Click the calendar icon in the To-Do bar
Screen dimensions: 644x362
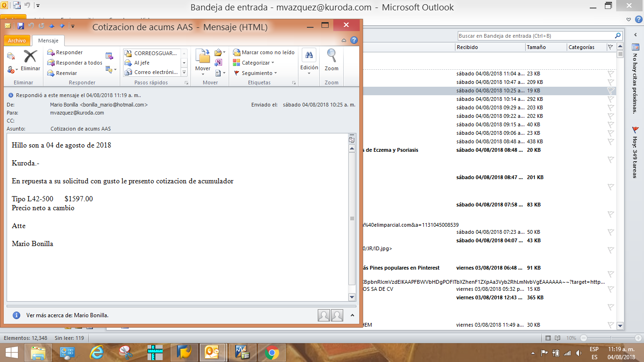[x=635, y=47]
